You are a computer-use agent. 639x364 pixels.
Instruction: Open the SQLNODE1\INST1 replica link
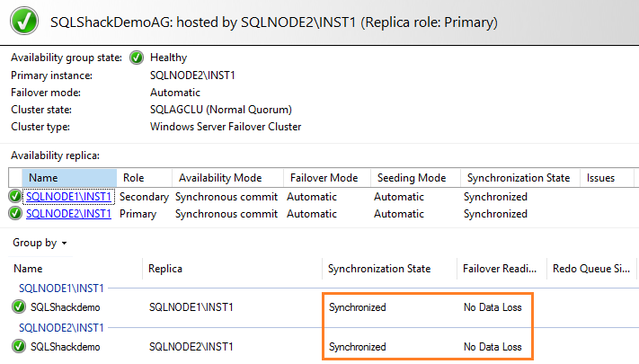tap(68, 197)
